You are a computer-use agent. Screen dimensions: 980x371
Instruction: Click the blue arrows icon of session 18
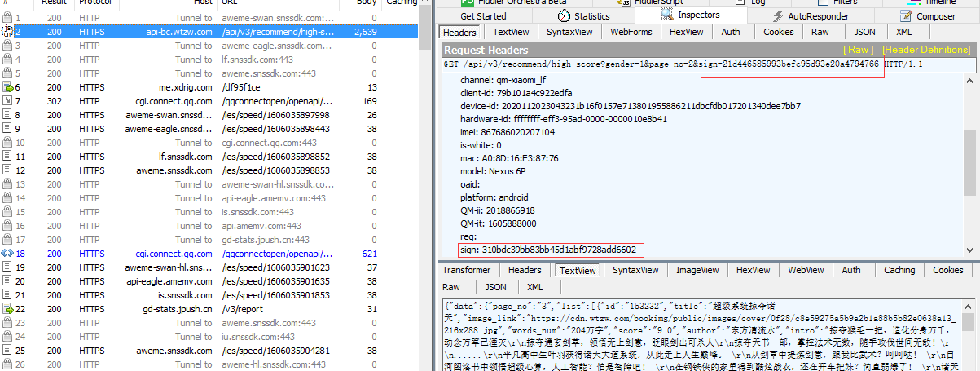click(x=8, y=253)
